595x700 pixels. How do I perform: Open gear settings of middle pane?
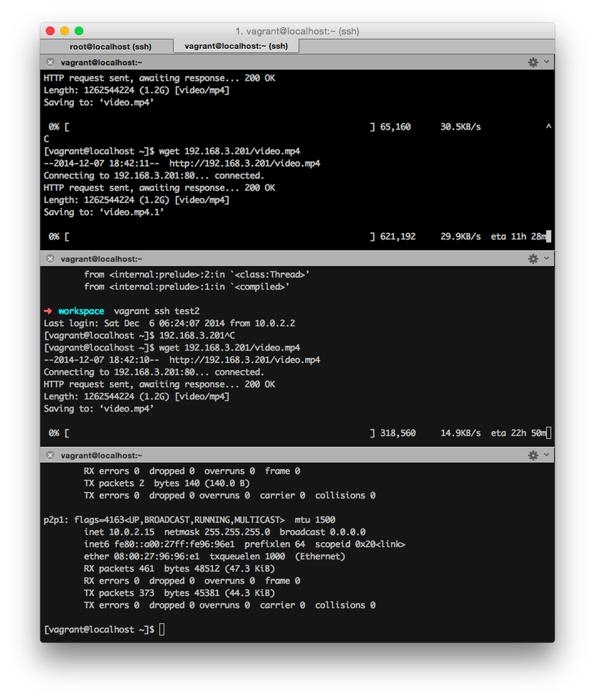click(x=533, y=259)
